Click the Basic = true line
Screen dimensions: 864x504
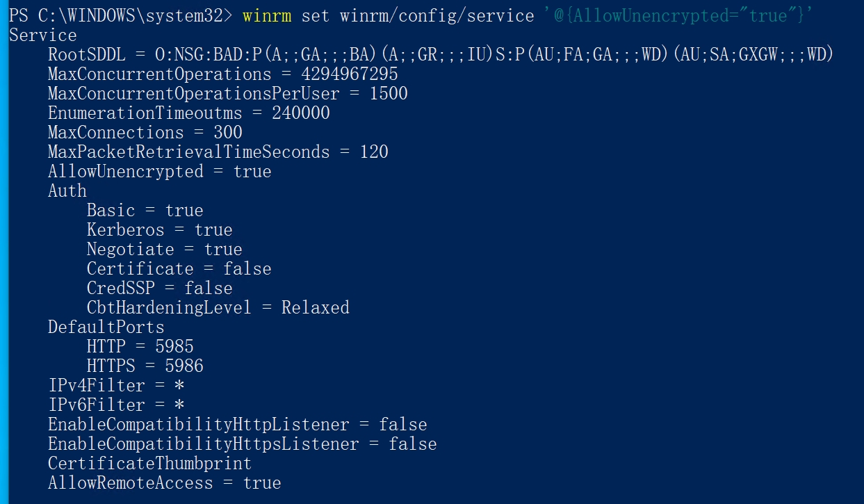tap(145, 210)
